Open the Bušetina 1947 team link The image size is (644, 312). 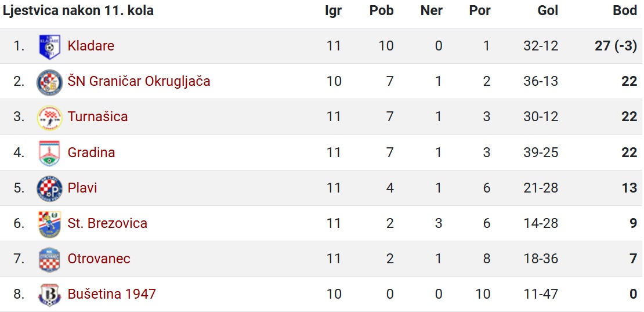(112, 294)
